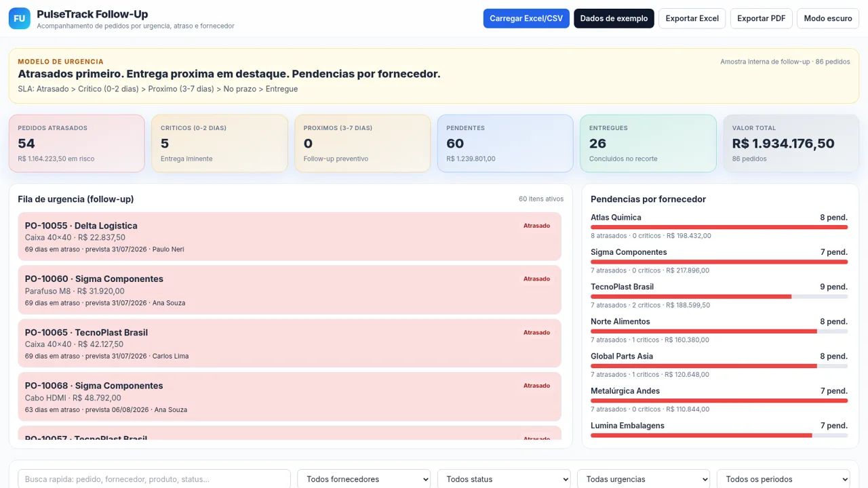Click the Proximos (3-7 dias) card
868x488 pixels.
pyautogui.click(x=363, y=144)
